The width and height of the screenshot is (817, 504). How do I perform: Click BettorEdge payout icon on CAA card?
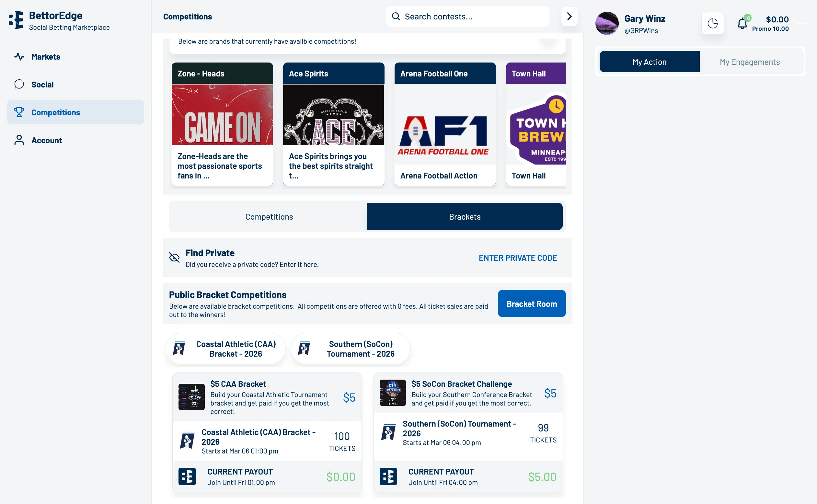187,476
